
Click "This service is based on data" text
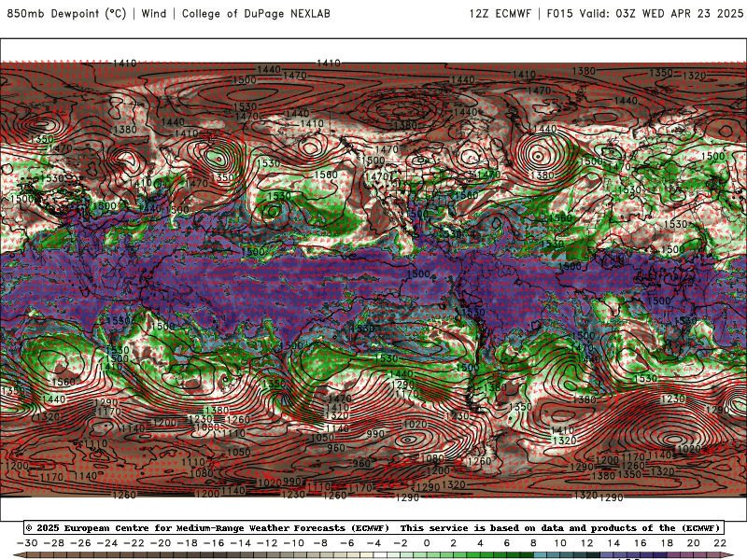click(481, 527)
